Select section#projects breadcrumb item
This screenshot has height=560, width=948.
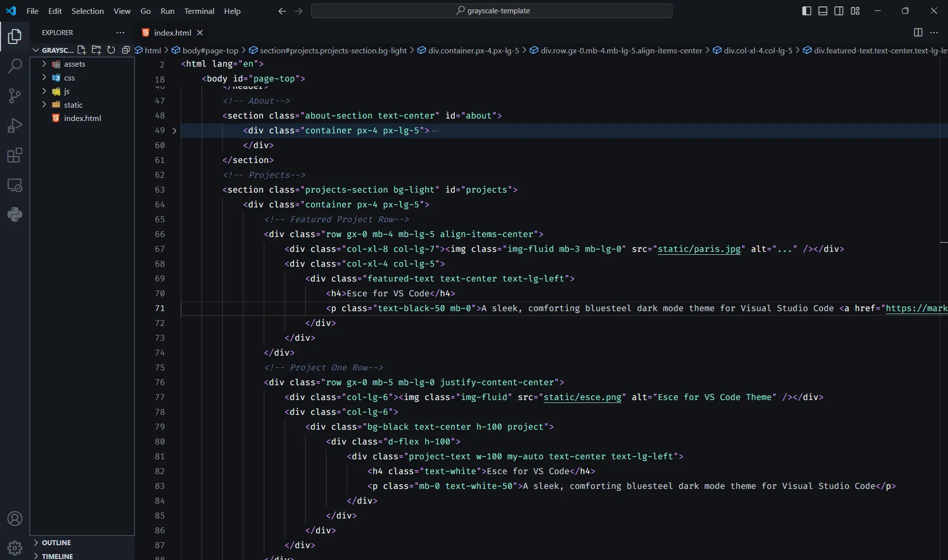tap(333, 50)
